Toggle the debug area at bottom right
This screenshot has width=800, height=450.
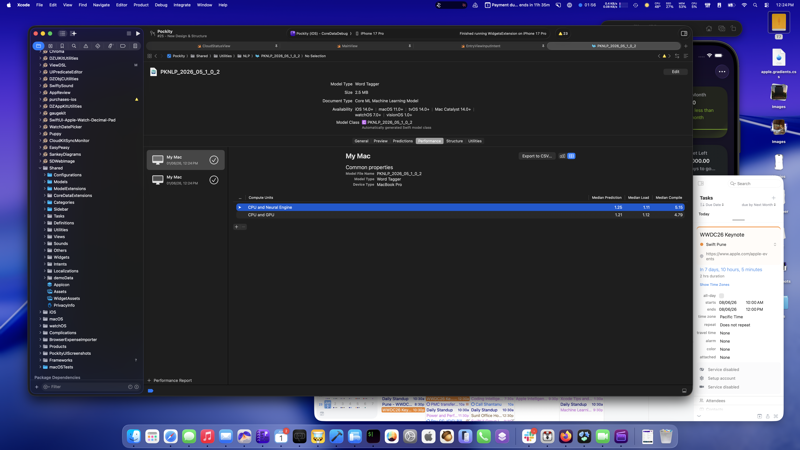click(684, 391)
